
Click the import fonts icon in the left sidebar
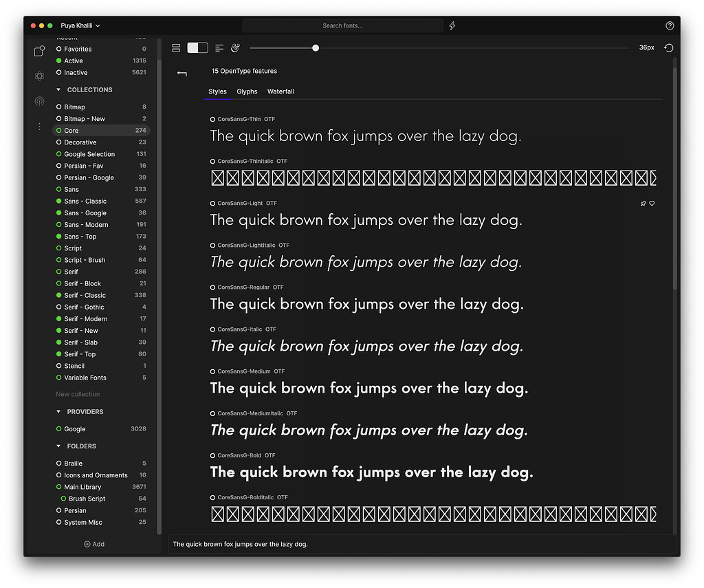pos(39,51)
